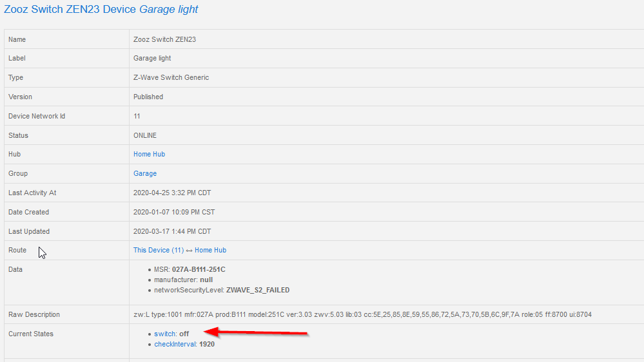Image resolution: width=644 pixels, height=362 pixels.
Task: Click the Current States row label
Action: [x=31, y=334]
